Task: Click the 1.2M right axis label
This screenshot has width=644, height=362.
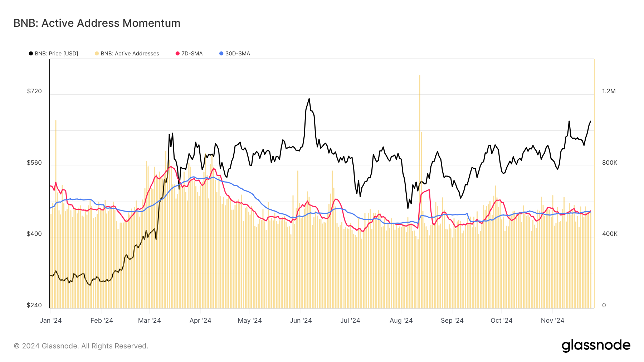Action: click(609, 91)
